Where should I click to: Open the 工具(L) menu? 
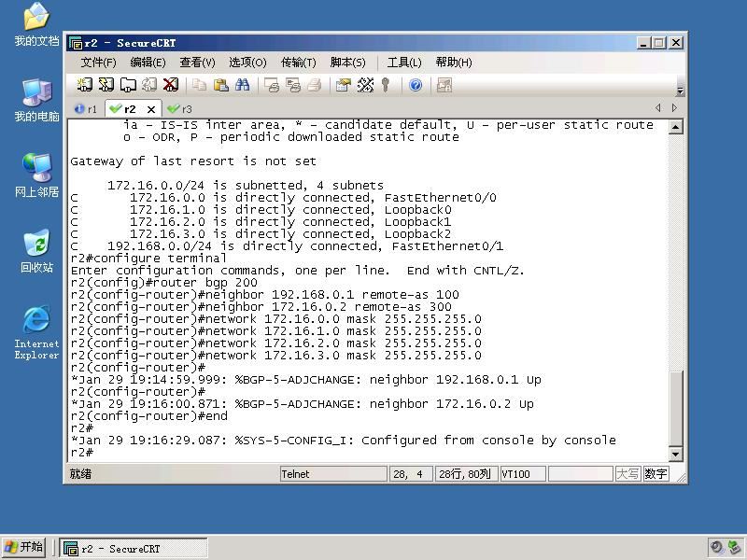[x=404, y=63]
